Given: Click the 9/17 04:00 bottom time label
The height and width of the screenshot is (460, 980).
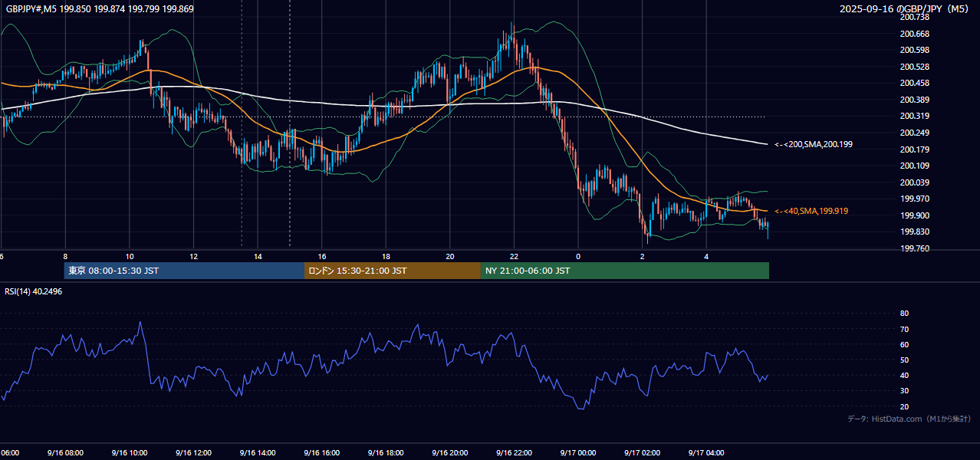Looking at the screenshot, I should point(706,453).
